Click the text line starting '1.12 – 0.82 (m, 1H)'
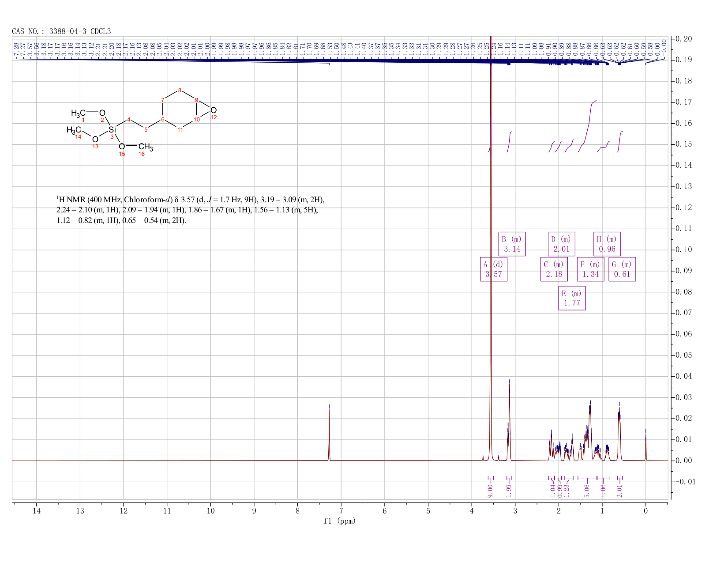This screenshot has height=563, width=728. click(x=121, y=220)
